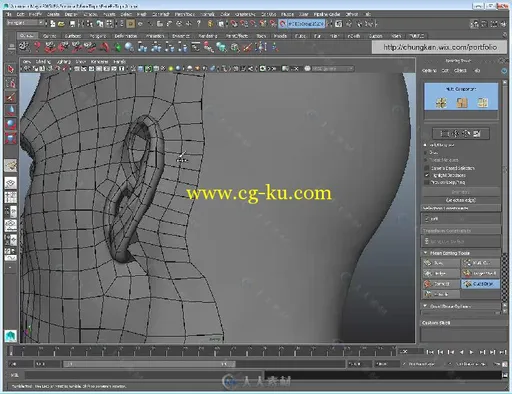Screen dimensions: 512x394
Task: Click the Modeling Toolkit rotate icon
Action: tap(466, 134)
